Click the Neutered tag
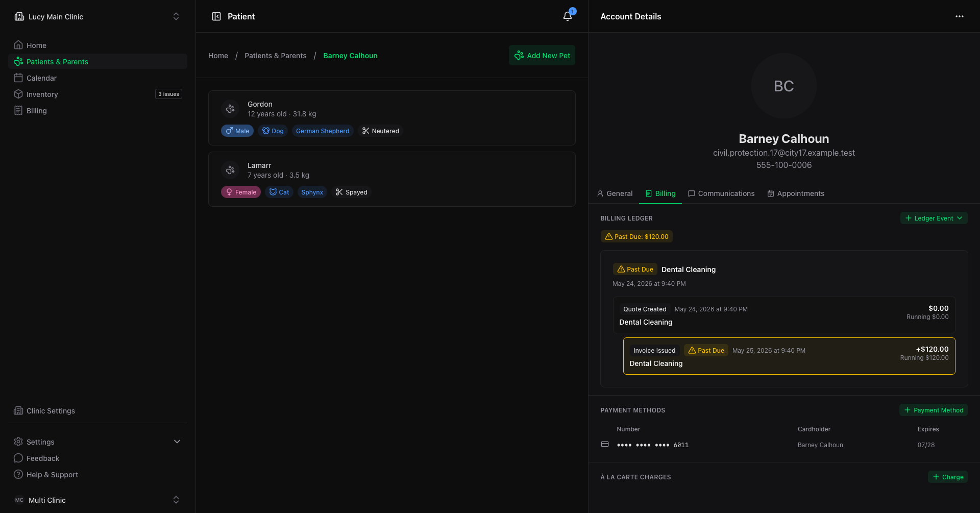Screen dimensions: 980x513 [381, 131]
